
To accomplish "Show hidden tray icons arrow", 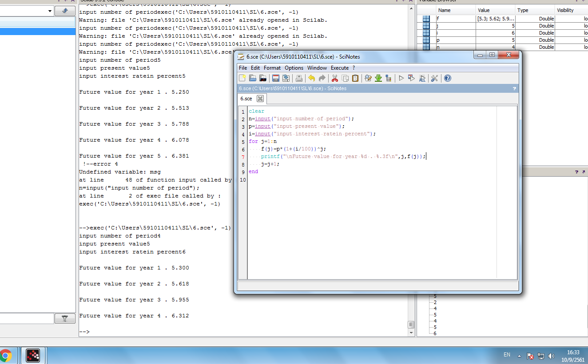I will point(519,356).
